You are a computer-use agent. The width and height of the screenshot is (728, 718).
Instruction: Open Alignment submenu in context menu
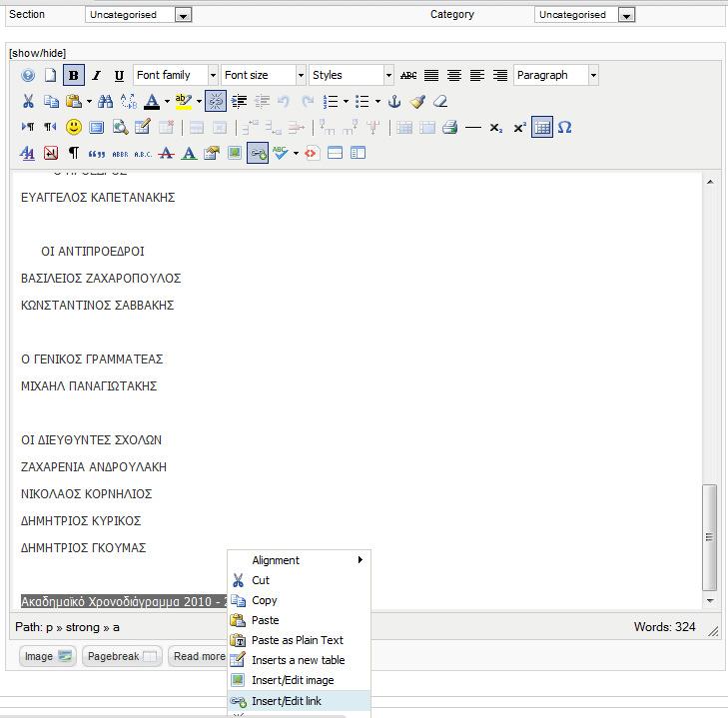point(299,560)
